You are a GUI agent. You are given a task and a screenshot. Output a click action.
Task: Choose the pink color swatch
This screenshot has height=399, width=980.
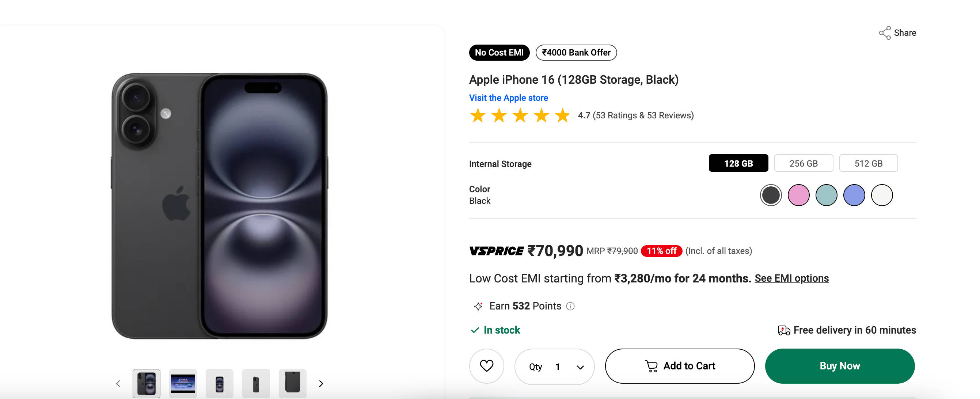798,195
